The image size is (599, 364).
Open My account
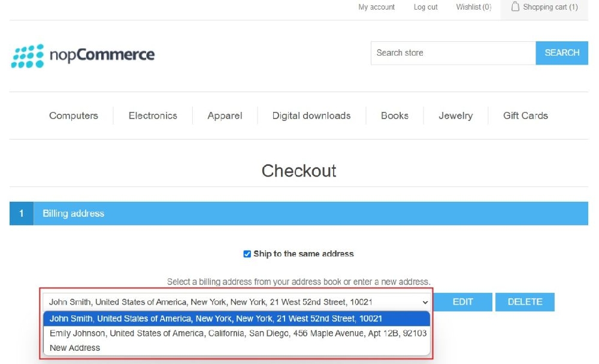pyautogui.click(x=376, y=7)
